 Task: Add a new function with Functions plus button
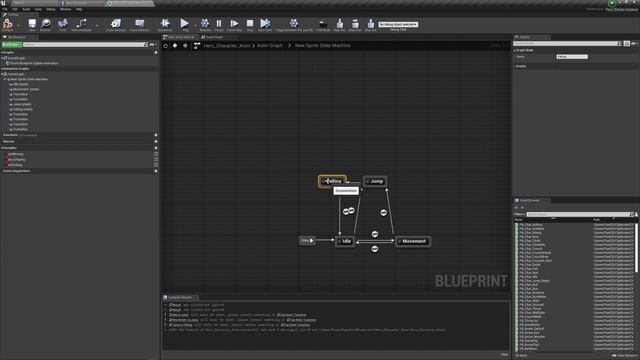(x=156, y=135)
